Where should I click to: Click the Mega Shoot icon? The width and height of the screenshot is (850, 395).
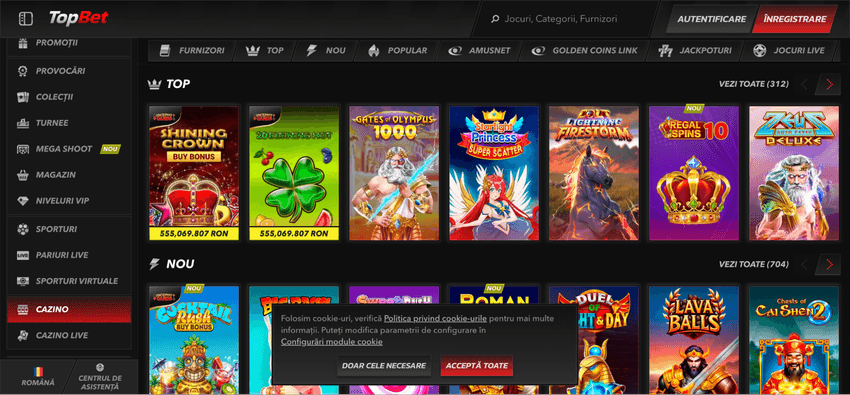coord(22,149)
